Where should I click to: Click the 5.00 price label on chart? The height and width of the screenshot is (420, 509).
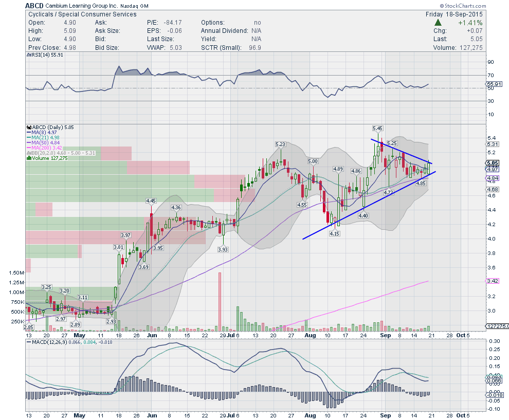click(x=313, y=161)
